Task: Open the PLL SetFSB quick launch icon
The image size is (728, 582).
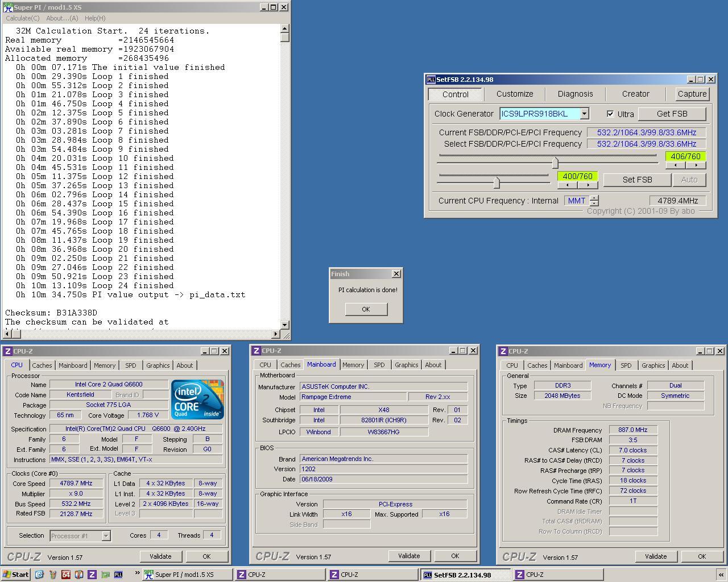Action: (x=118, y=575)
